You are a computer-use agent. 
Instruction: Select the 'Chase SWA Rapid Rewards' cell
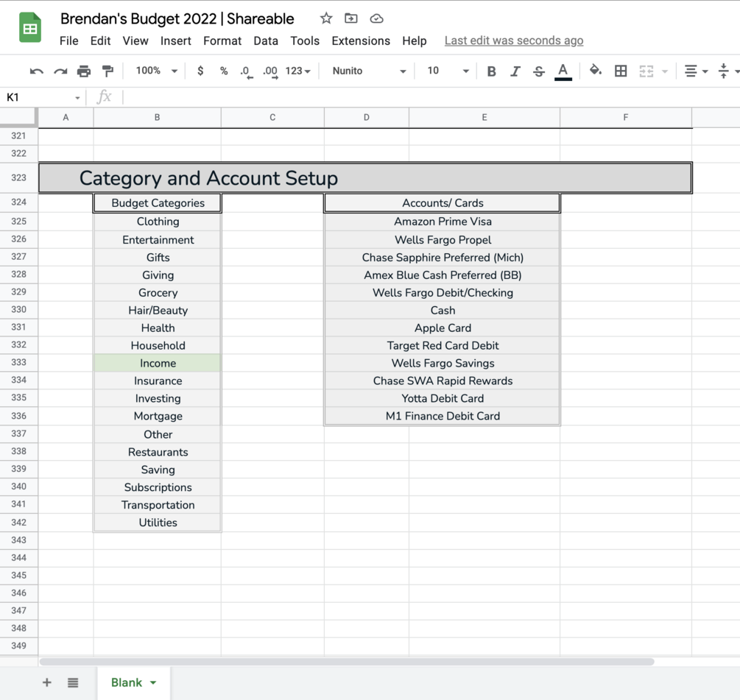[x=443, y=381]
